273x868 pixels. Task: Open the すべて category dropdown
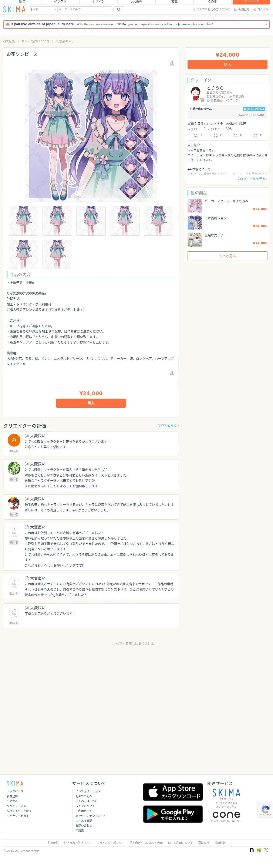[x=43, y=9]
